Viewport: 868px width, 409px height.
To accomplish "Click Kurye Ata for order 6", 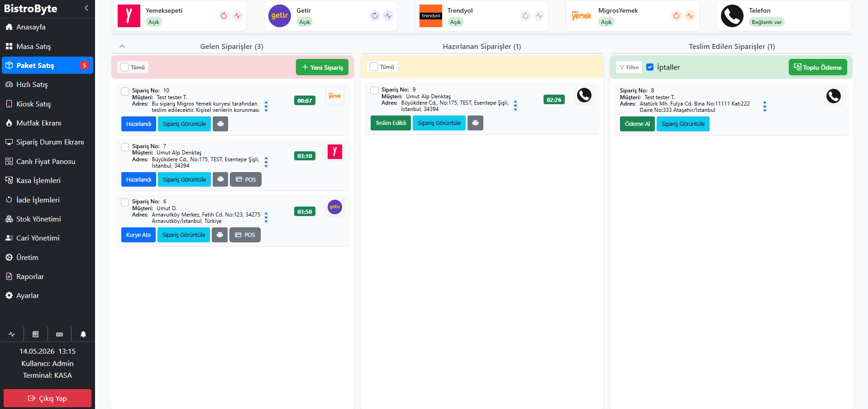I will click(138, 235).
